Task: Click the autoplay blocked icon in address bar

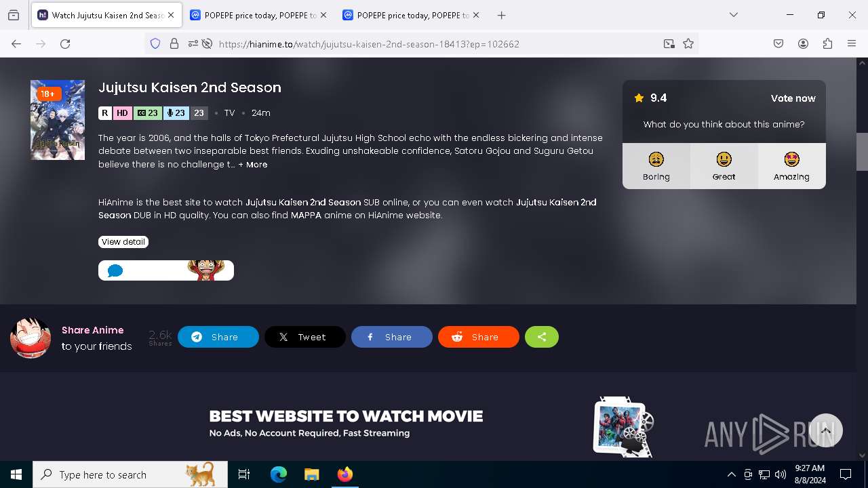Action: point(208,43)
